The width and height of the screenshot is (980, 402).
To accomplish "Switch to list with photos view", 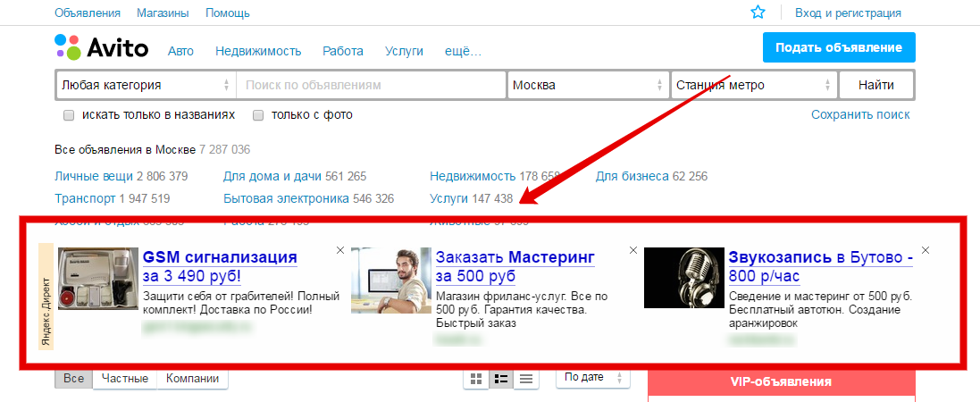I will click(500, 379).
